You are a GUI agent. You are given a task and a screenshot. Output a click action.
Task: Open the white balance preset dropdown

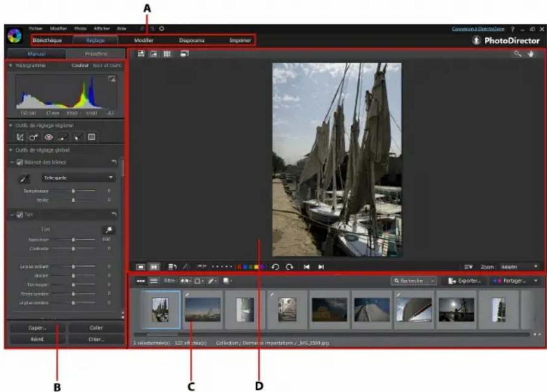[x=78, y=178]
